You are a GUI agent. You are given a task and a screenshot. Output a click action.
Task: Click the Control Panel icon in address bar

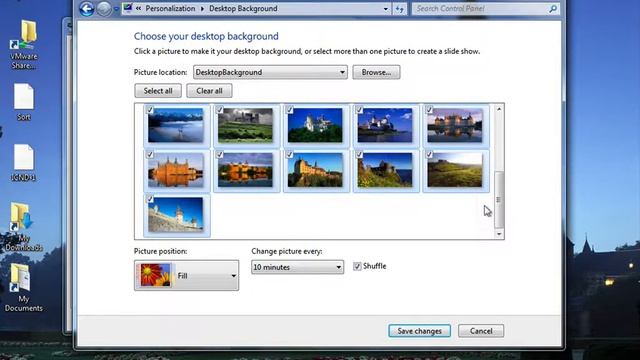point(128,8)
